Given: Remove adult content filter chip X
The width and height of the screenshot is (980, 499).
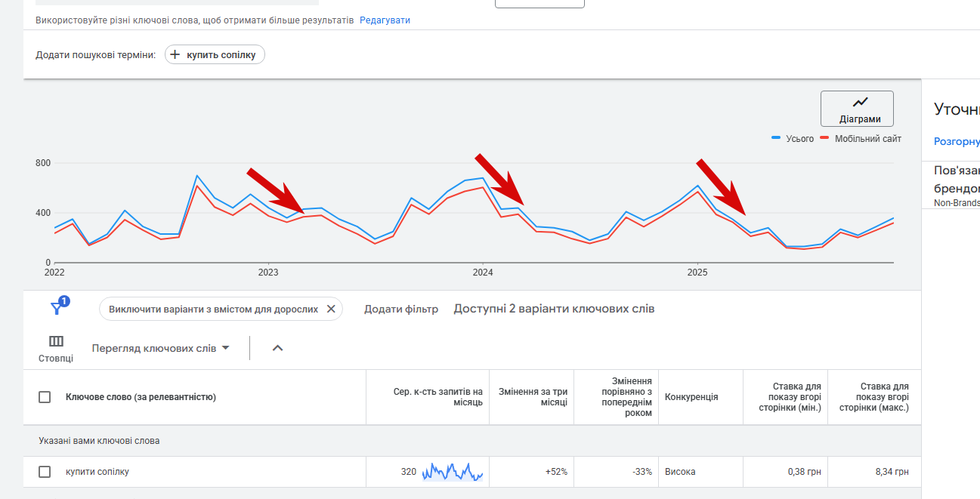Looking at the screenshot, I should 331,309.
